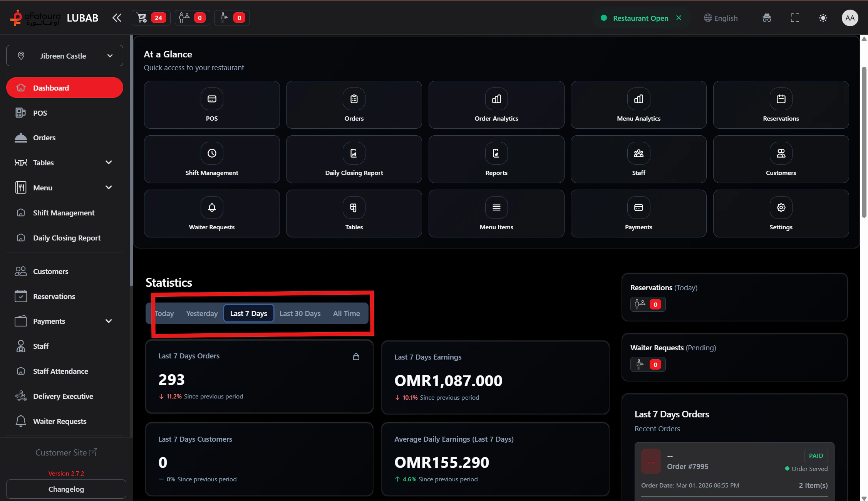Open the POS quick access icon
868x501 pixels.
click(211, 104)
